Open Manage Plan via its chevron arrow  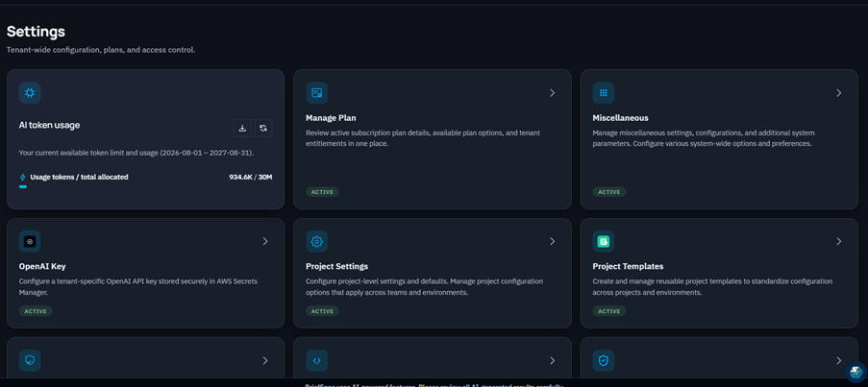coord(552,93)
